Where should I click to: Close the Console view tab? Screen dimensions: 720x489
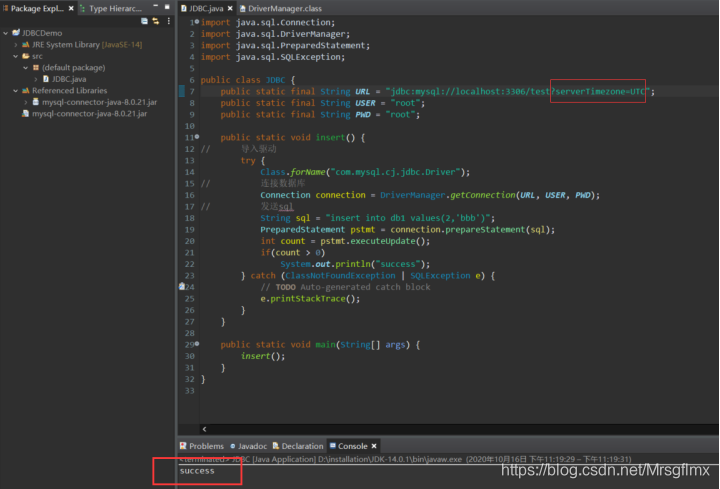(374, 446)
